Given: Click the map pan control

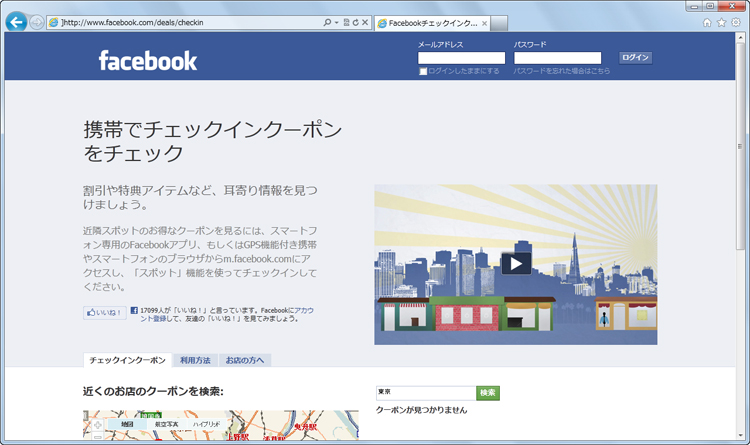Looking at the screenshot, I should click(98, 425).
